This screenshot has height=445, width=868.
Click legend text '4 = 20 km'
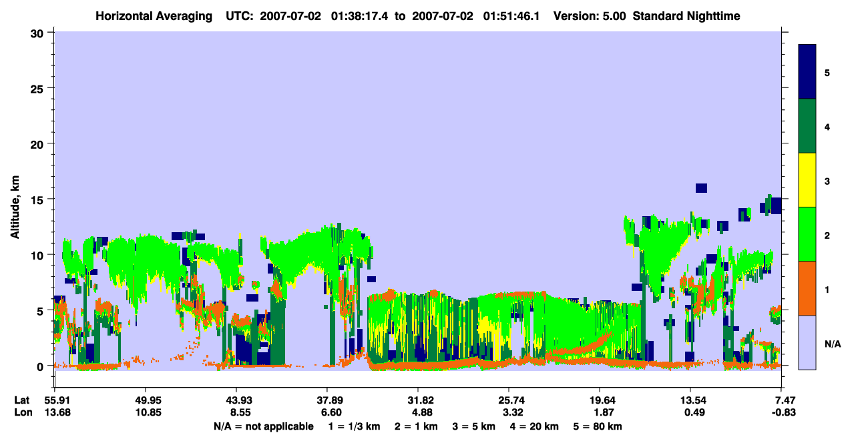tap(534, 426)
